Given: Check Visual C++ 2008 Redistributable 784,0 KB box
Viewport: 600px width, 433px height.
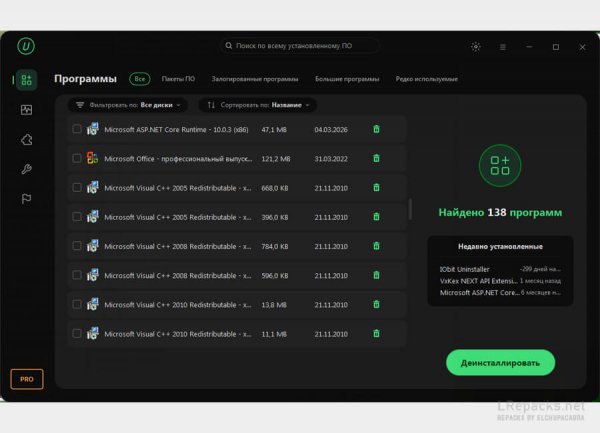Looking at the screenshot, I should pos(77,246).
